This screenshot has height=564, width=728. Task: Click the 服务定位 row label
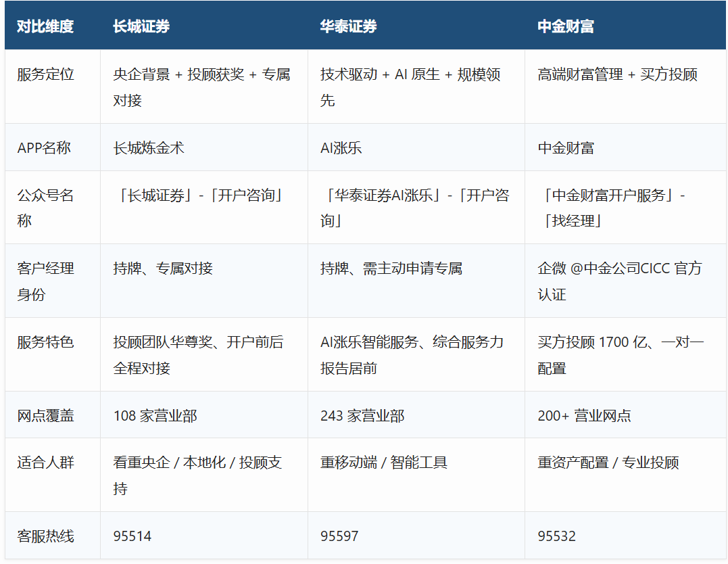click(x=53, y=87)
